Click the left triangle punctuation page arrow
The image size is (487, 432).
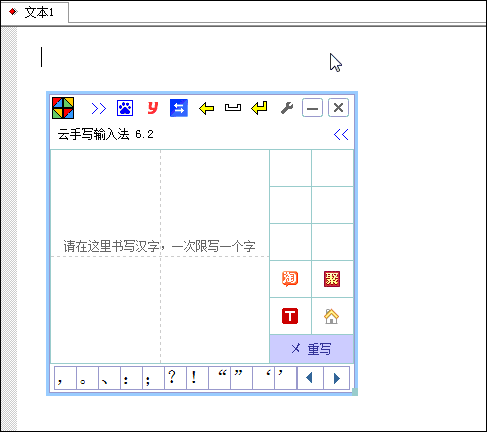[x=310, y=378]
